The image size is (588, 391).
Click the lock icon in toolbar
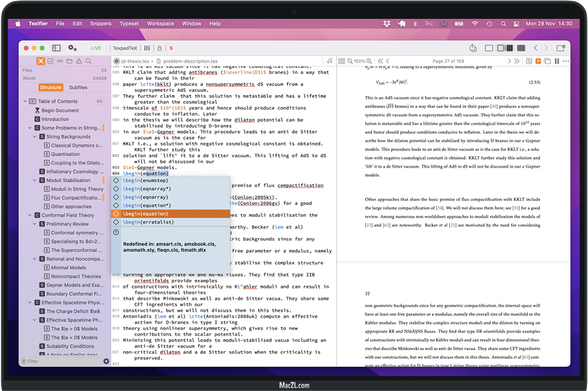159,49
